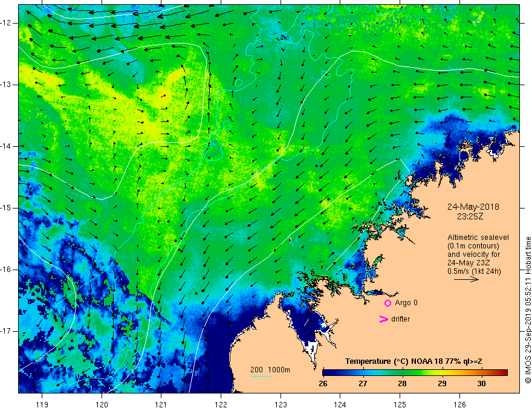
Task: Click the longitude label 125
Action: click(x=400, y=404)
